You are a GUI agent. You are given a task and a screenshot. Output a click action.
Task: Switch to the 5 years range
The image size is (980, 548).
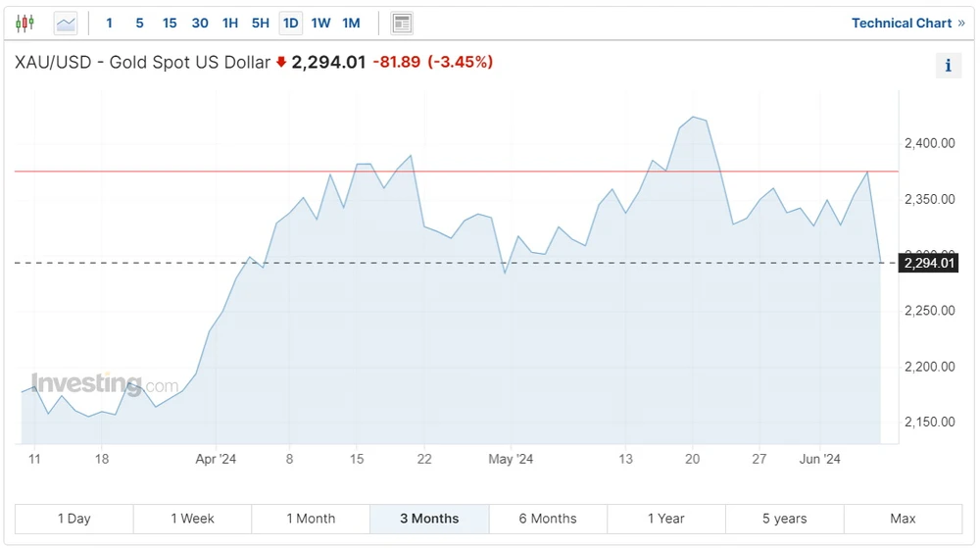(x=784, y=519)
